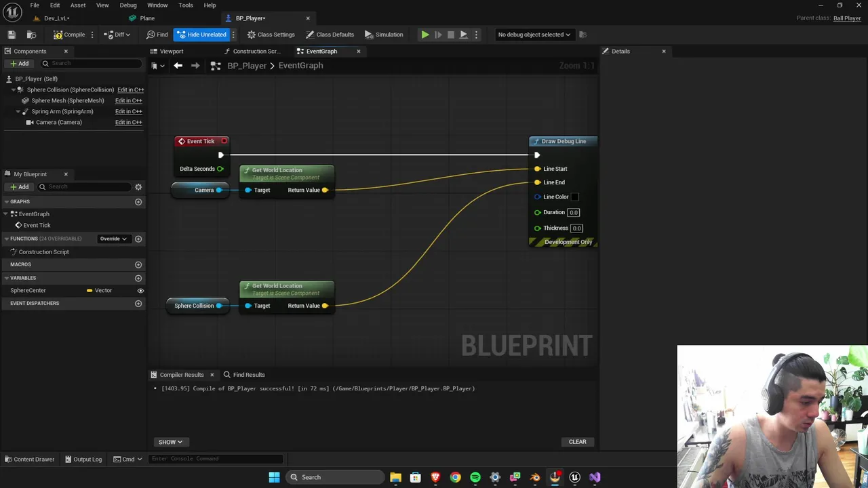The width and height of the screenshot is (868, 488).
Task: Open the Diff dropdown
Action: point(117,35)
